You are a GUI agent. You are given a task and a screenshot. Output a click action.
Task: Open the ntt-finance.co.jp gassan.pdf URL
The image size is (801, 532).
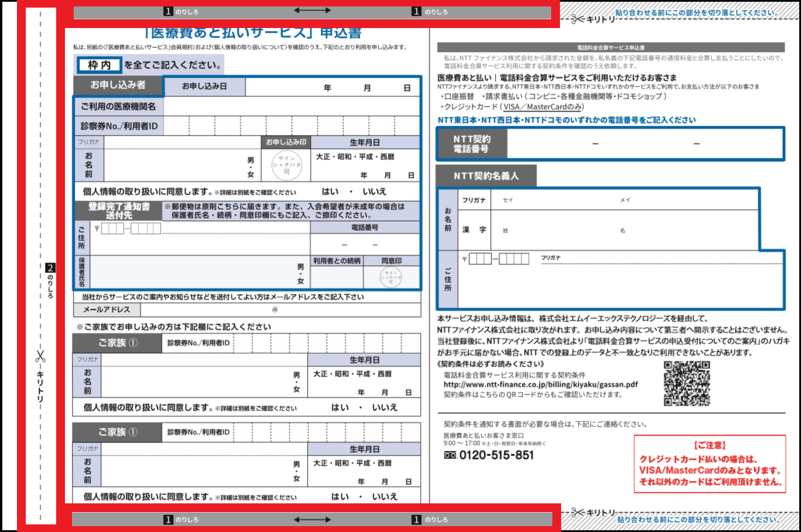(x=541, y=385)
